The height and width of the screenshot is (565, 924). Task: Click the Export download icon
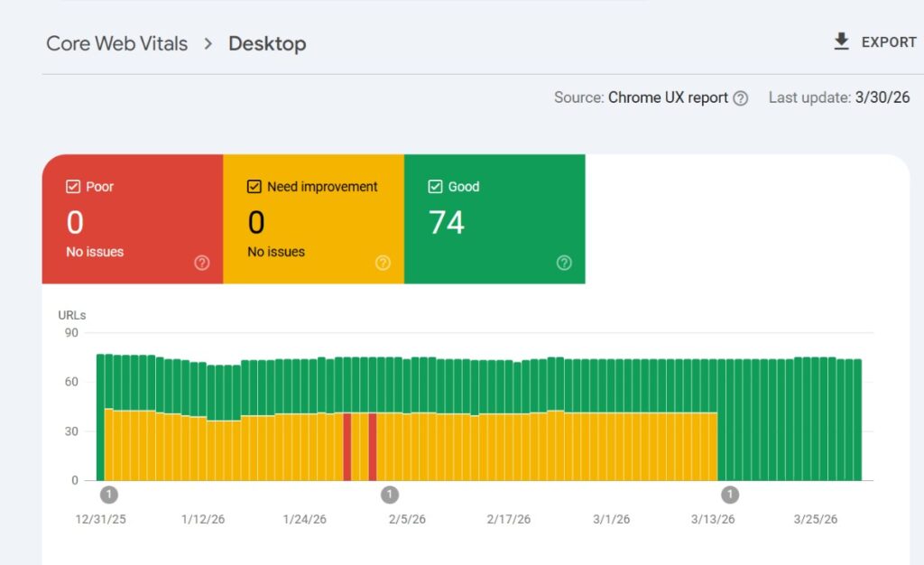841,42
